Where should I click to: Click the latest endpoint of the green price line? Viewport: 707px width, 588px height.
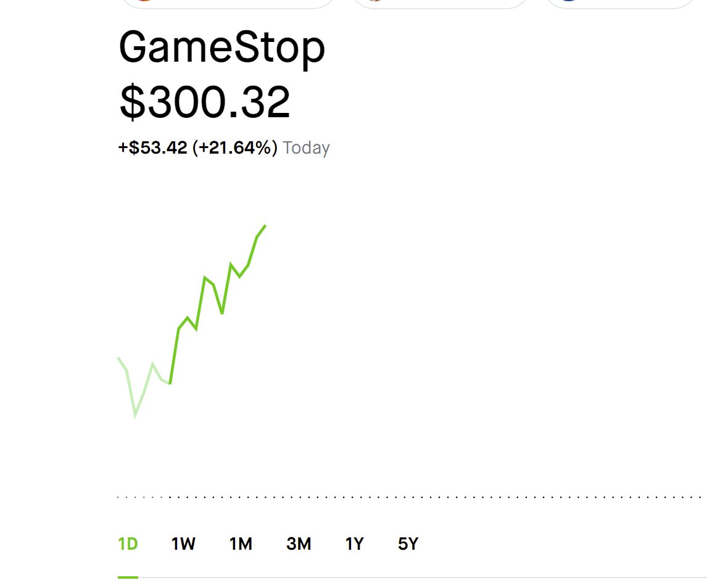[x=265, y=225]
